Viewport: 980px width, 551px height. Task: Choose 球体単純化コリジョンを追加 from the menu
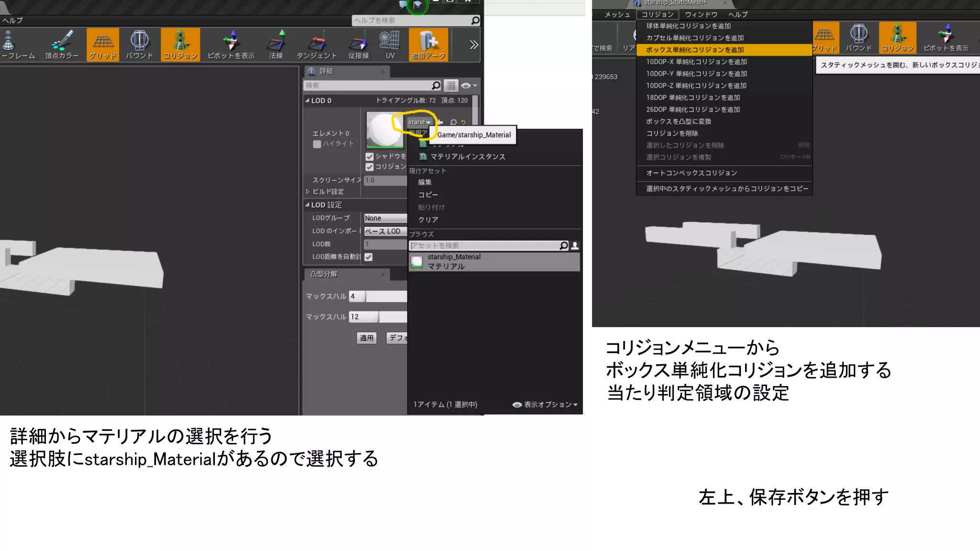724,26
